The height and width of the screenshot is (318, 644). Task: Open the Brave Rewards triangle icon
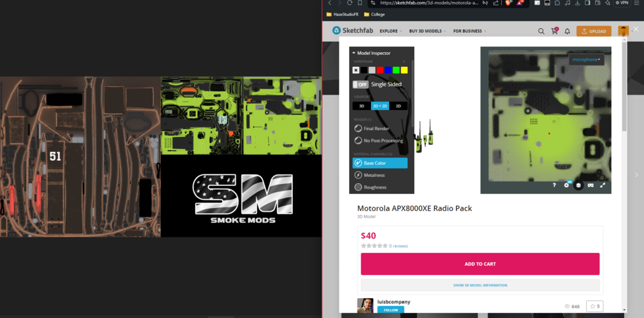(520, 3)
